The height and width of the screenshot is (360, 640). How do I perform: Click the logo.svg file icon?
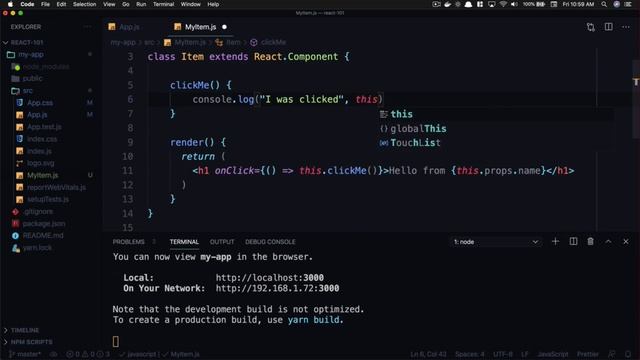tap(20, 163)
